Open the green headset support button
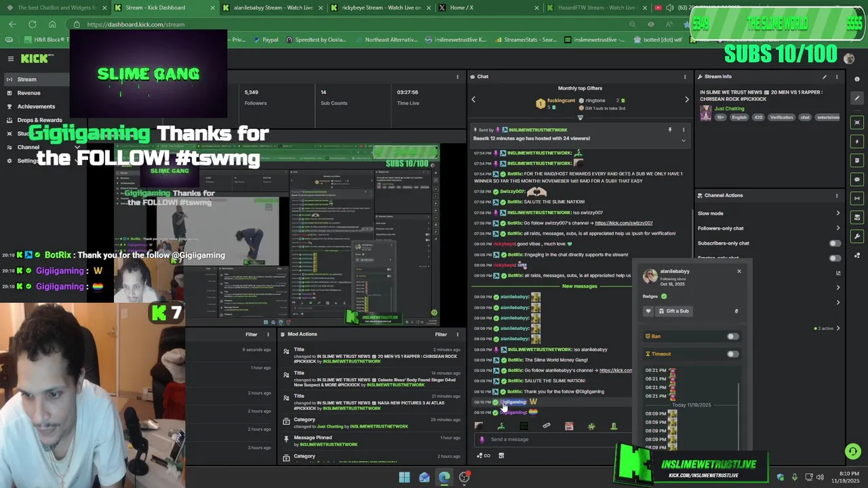 coord(852,451)
